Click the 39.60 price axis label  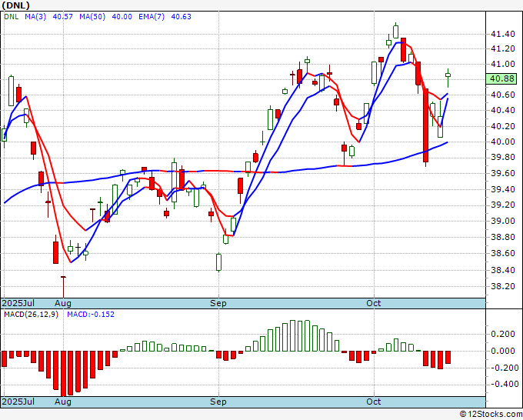(502, 173)
